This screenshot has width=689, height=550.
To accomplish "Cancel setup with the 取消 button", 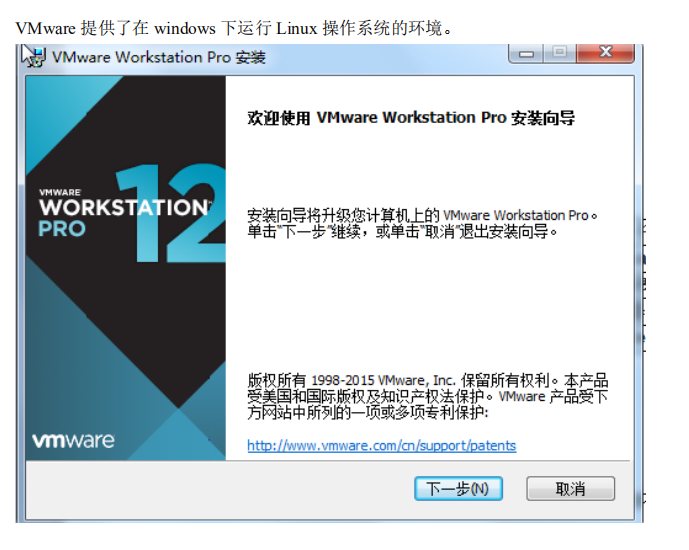I will tap(570, 488).
